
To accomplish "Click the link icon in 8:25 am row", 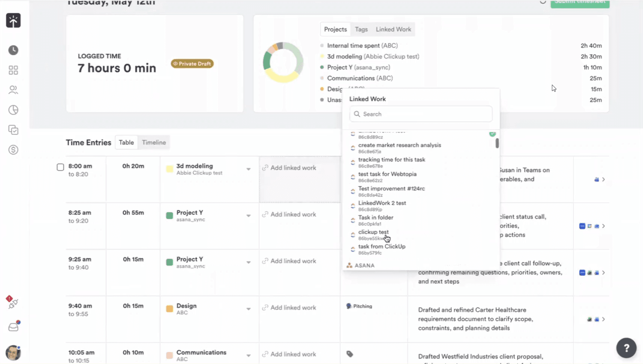I will click(265, 214).
